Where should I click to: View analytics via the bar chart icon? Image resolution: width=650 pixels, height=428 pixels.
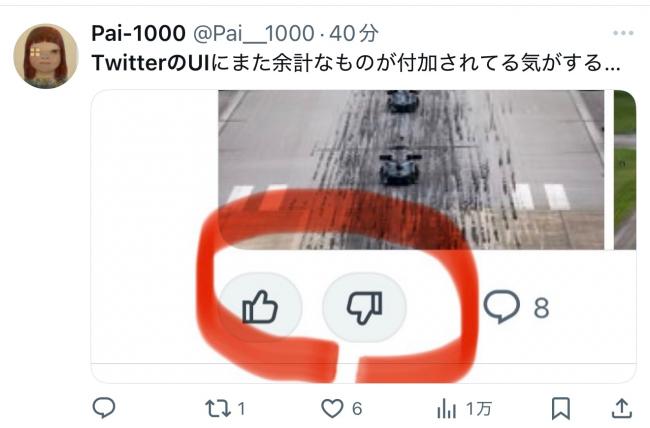(x=446, y=409)
